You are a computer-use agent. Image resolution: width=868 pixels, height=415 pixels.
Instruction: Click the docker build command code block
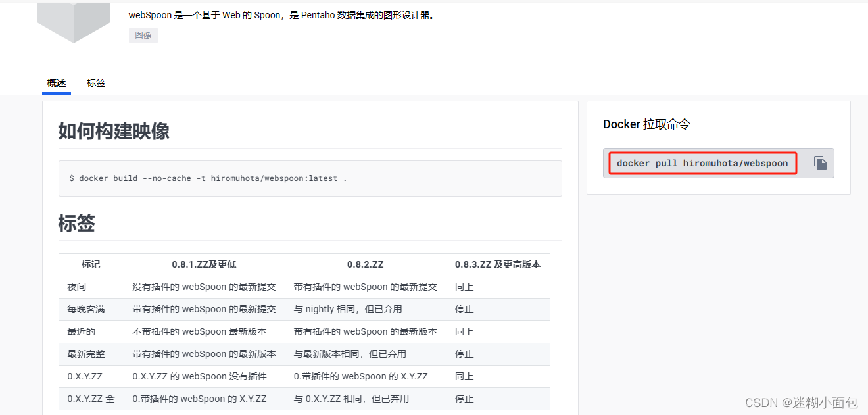click(x=310, y=178)
